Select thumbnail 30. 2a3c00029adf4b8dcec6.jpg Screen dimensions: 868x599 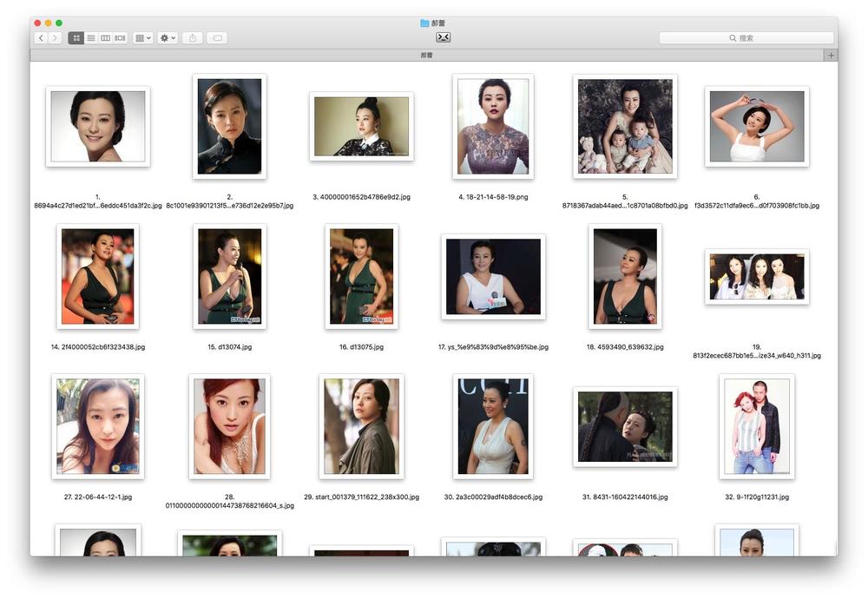click(493, 426)
